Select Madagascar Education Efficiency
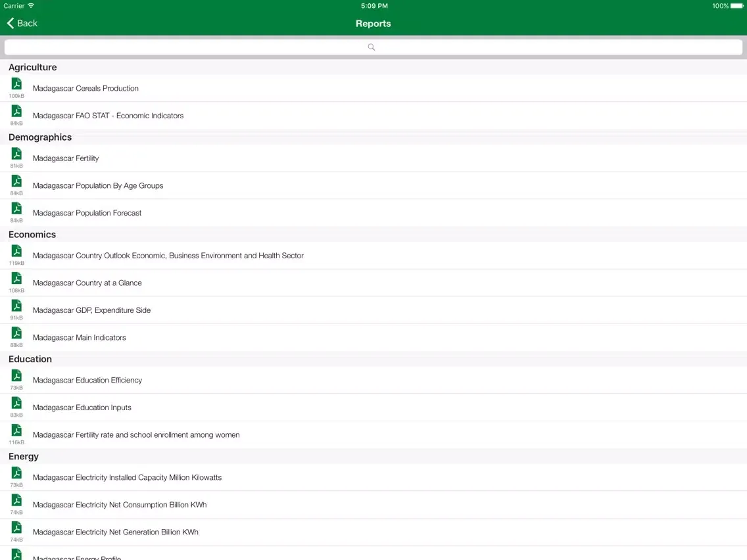This screenshot has height=560, width=747. tap(373, 380)
